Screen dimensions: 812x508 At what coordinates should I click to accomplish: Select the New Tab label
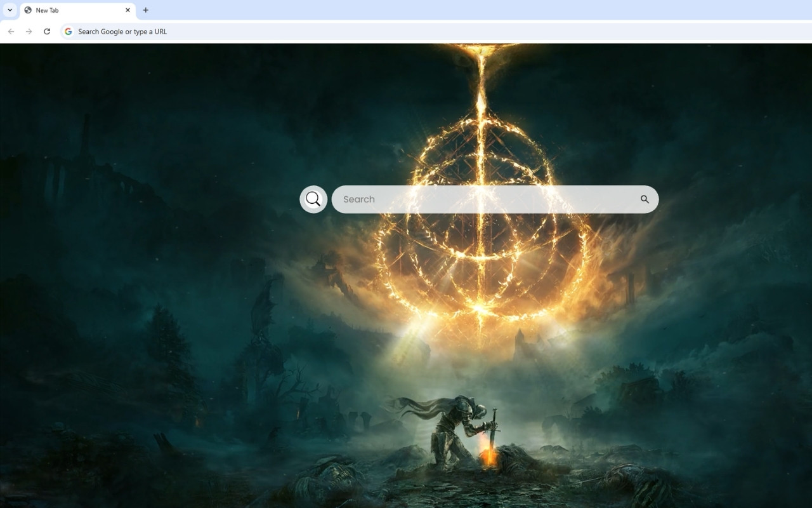[x=47, y=10]
